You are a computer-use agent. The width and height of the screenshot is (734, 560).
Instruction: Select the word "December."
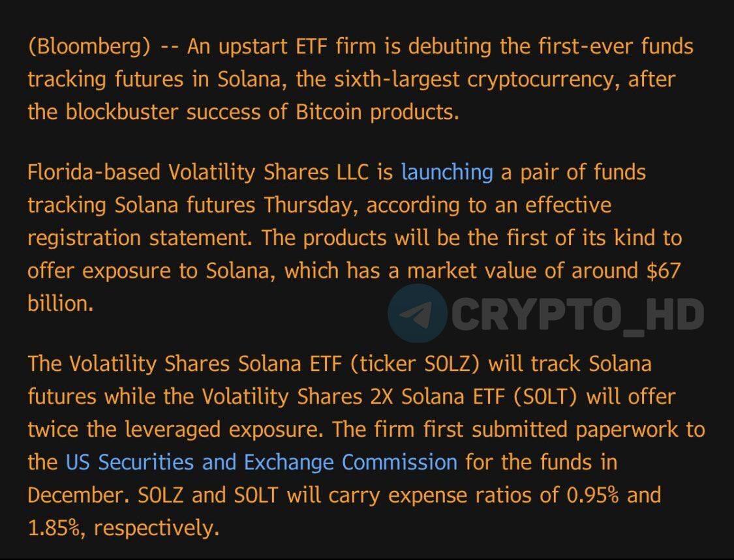[x=78, y=495]
